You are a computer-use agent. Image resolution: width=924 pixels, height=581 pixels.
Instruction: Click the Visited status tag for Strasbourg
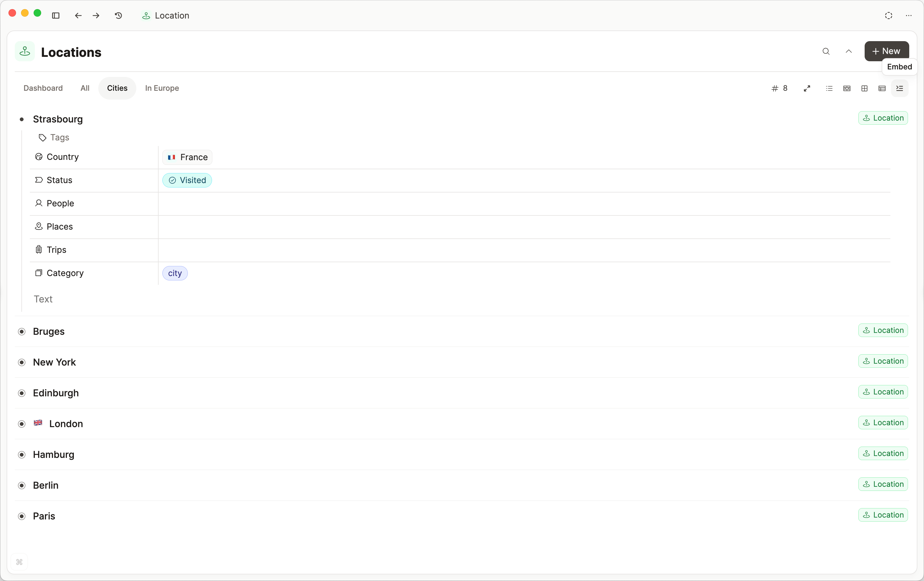tap(187, 180)
